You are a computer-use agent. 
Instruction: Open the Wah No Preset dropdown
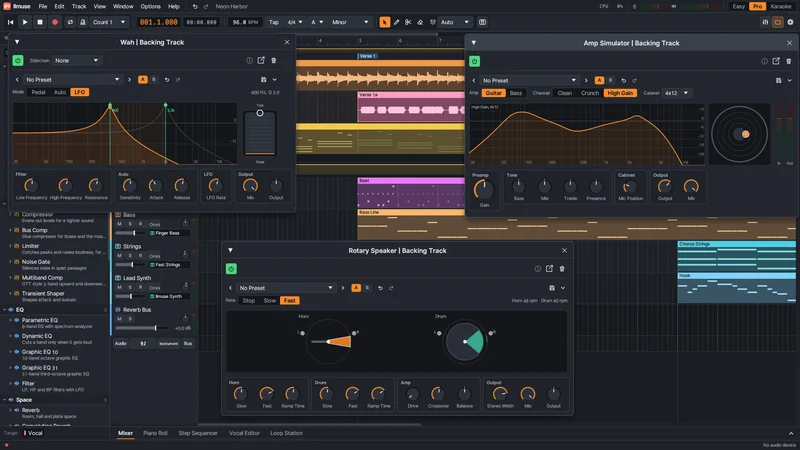coord(71,80)
